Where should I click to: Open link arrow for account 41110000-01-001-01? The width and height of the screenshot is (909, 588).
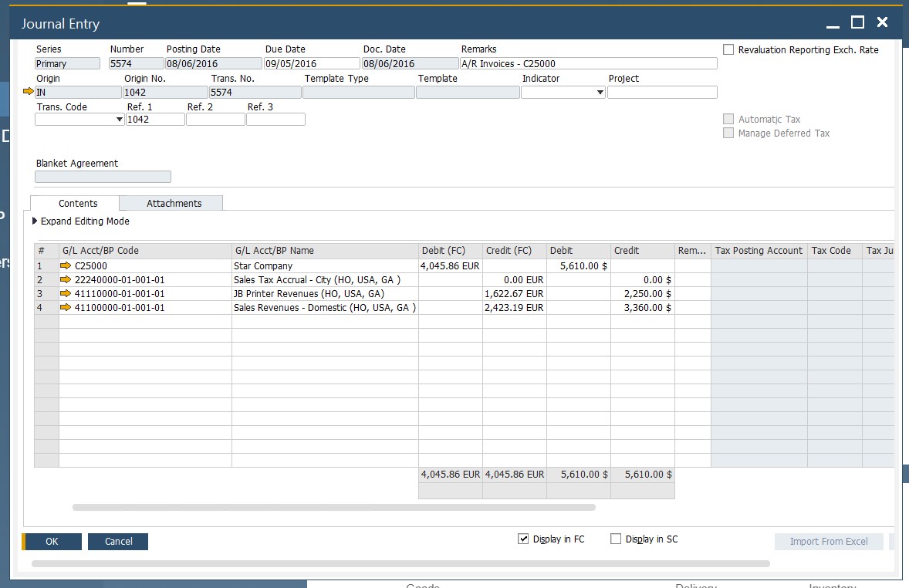click(x=66, y=294)
